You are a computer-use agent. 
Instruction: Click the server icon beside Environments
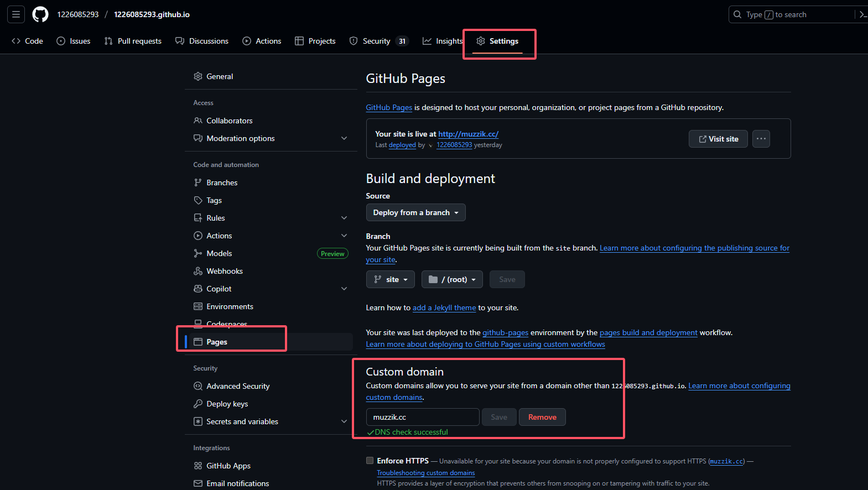click(198, 306)
